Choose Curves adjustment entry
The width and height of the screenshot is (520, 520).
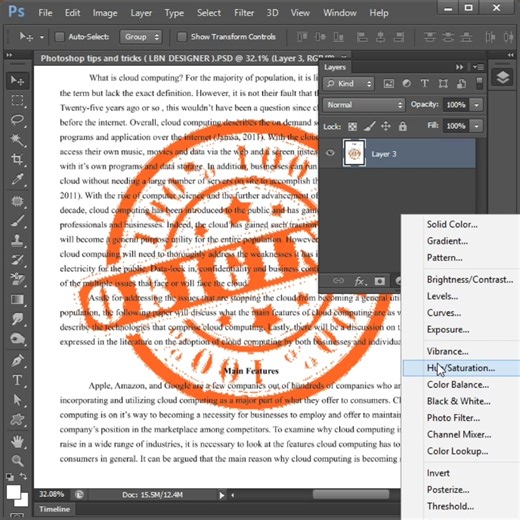click(x=461, y=313)
